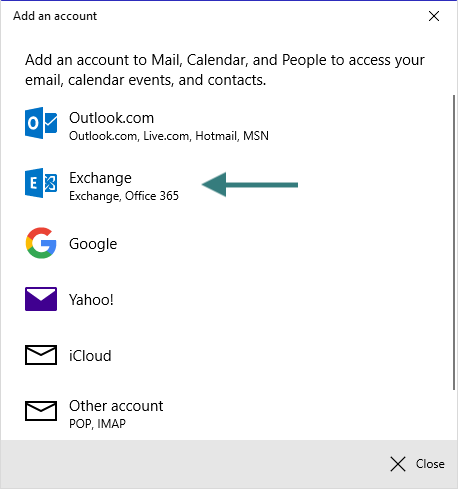Viewport: 458px width, 489px height.
Task: Click the X icon beside Close
Action: coord(398,464)
